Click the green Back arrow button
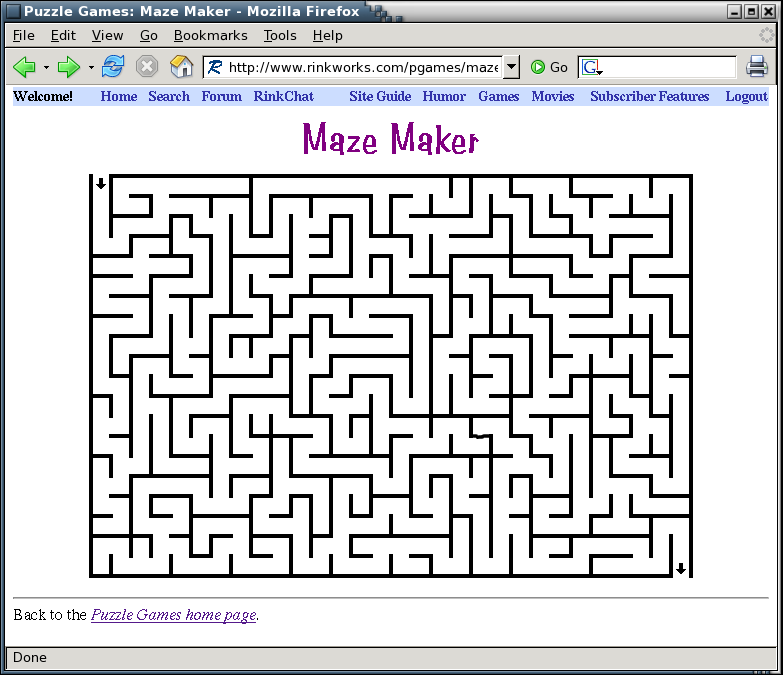Viewport: 783px width, 675px height. (x=24, y=66)
